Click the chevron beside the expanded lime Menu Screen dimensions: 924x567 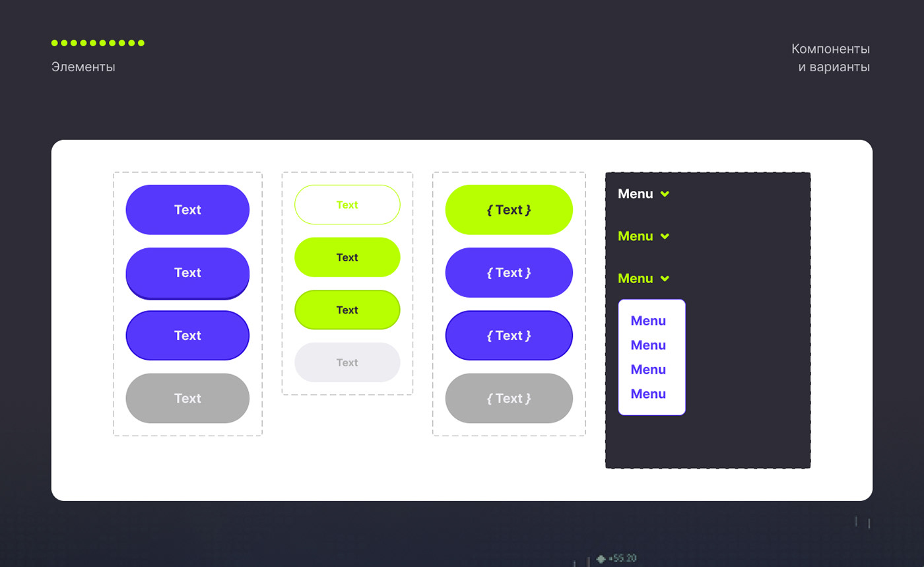(x=665, y=279)
